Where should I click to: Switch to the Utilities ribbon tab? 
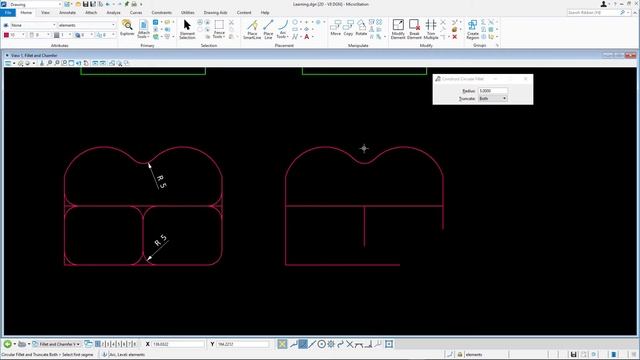188,13
